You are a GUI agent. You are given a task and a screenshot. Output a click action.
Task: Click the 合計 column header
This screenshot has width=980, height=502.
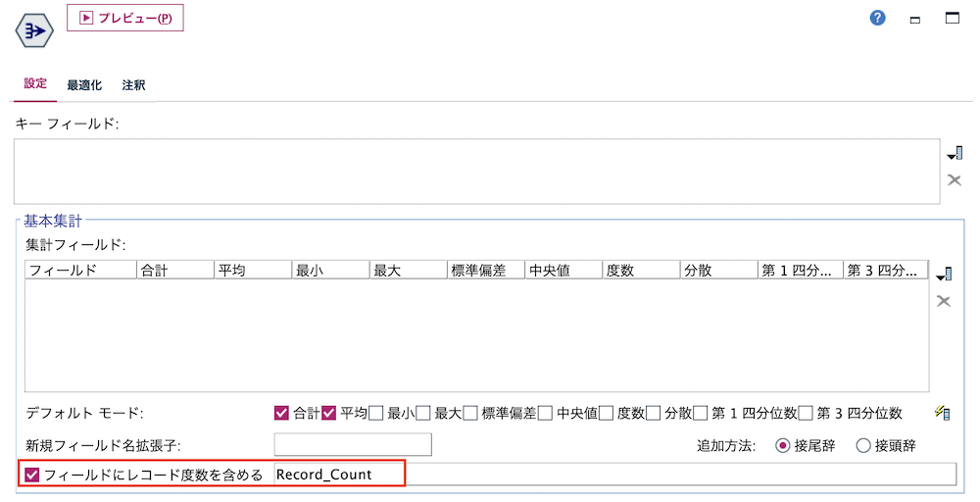click(x=175, y=270)
